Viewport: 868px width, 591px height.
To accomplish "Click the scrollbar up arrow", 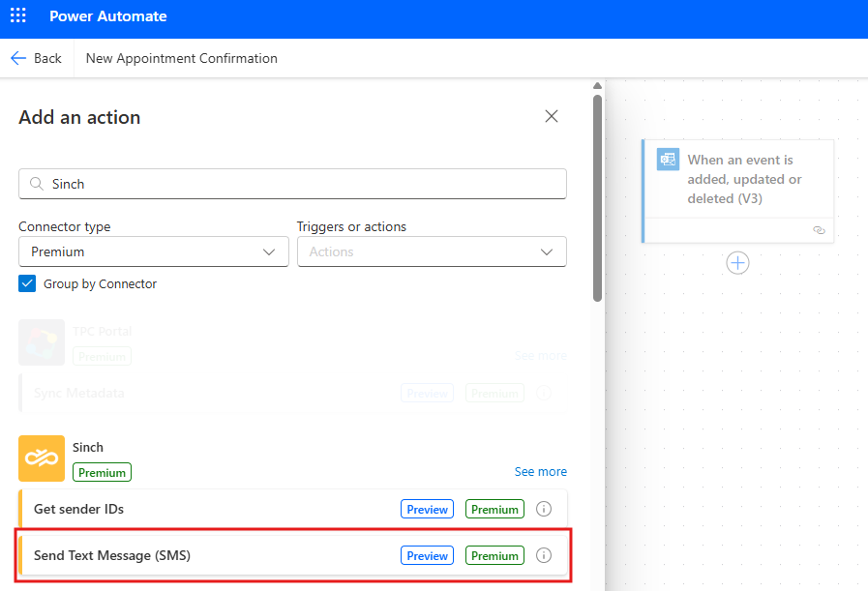I will 597,86.
